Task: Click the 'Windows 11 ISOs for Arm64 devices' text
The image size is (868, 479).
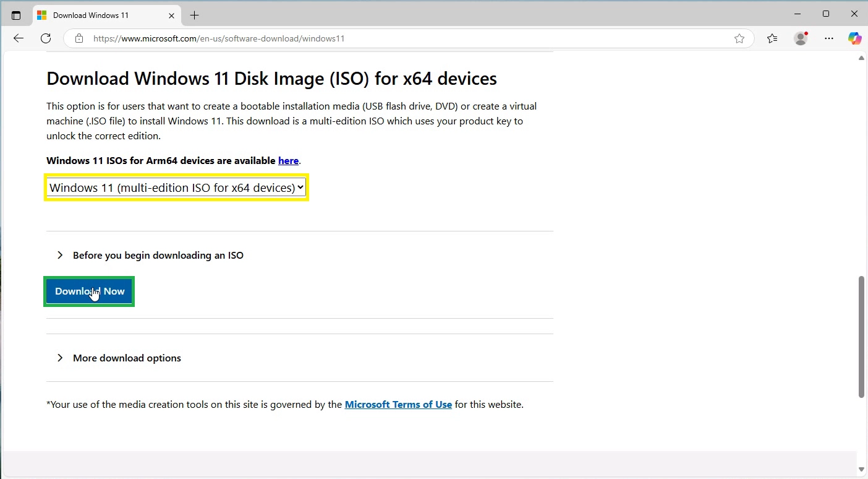Action: pyautogui.click(x=161, y=160)
